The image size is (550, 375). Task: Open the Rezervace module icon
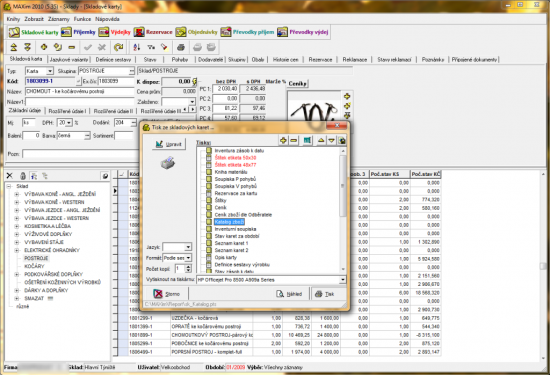(x=139, y=32)
